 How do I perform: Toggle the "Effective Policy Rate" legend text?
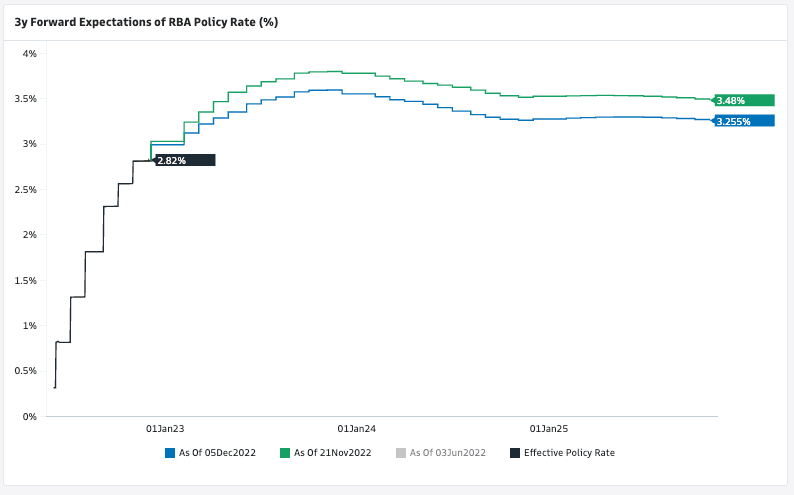point(569,453)
